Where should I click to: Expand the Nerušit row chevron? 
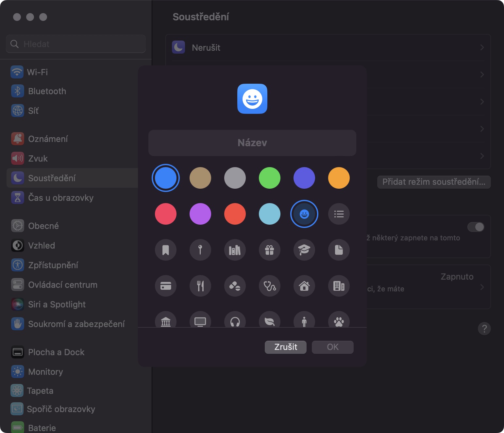coord(482,48)
